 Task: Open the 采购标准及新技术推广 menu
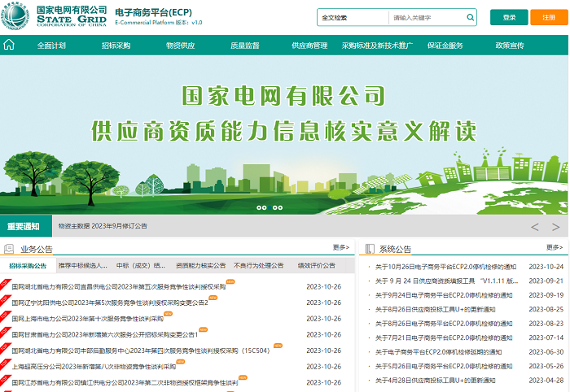point(377,46)
